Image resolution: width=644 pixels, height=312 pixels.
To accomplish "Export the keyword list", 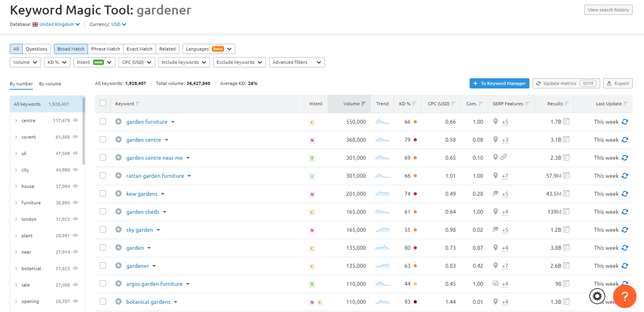I will coord(618,83).
